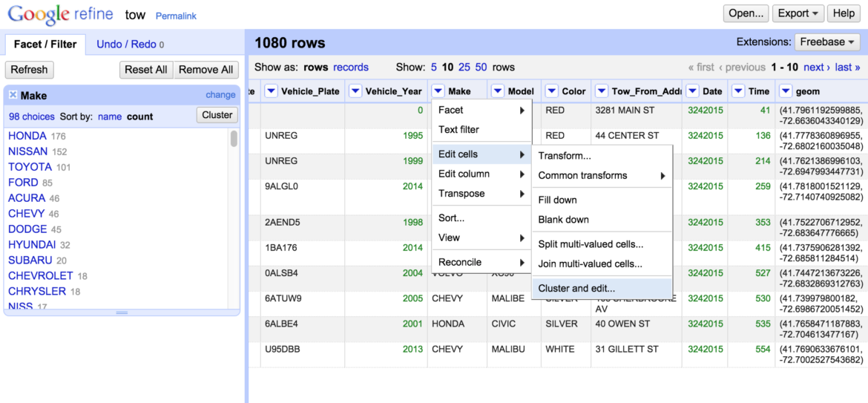Click the Remove All button
The width and height of the screenshot is (868, 403).
206,70
